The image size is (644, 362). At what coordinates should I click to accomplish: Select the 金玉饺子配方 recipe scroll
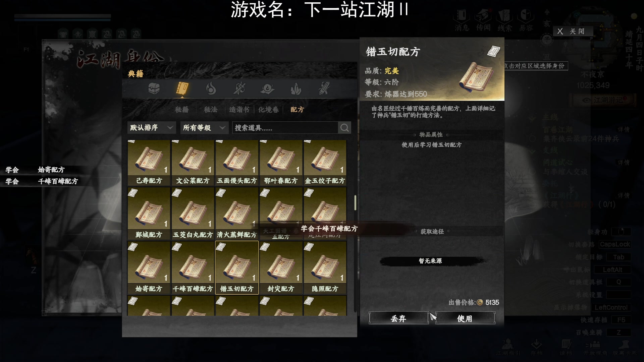325,163
